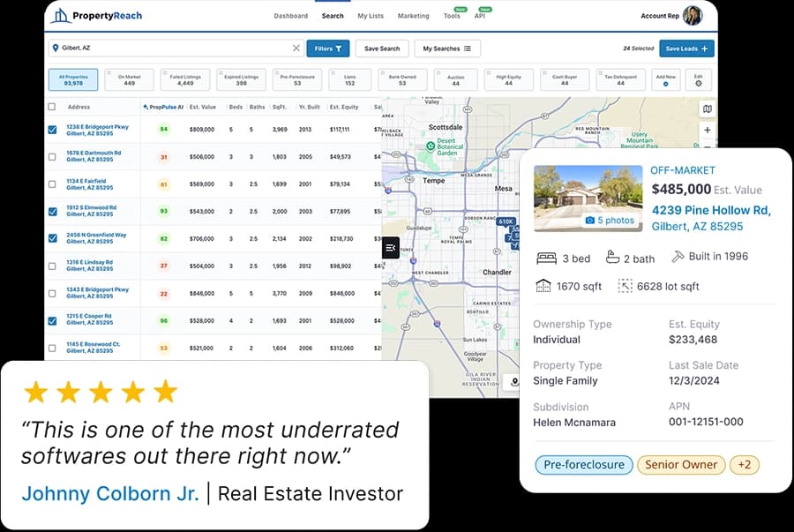Open the API nav item
Image resolution: width=794 pixels, height=532 pixels.
coord(480,16)
